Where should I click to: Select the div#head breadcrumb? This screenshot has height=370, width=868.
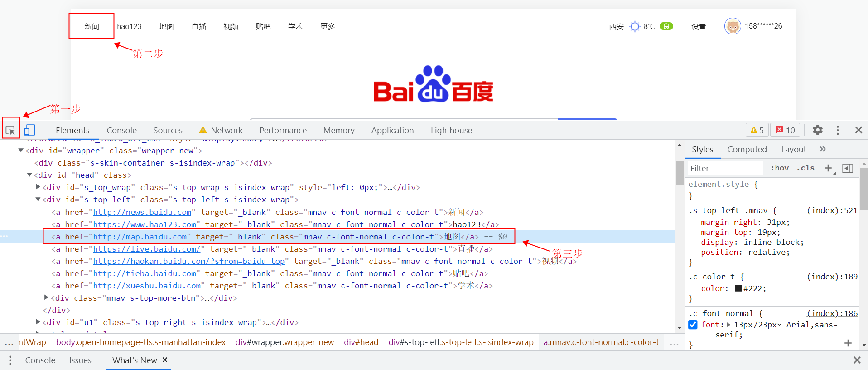[x=361, y=342]
